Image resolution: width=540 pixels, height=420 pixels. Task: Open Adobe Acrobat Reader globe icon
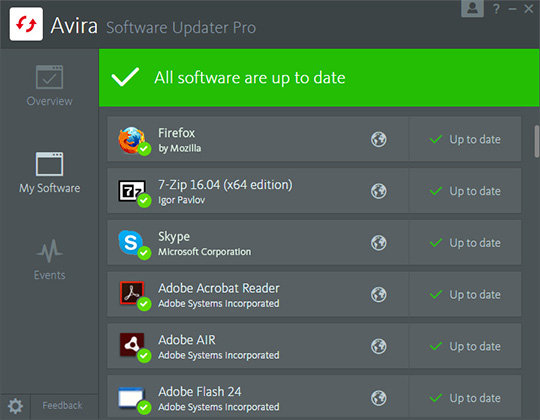click(379, 295)
